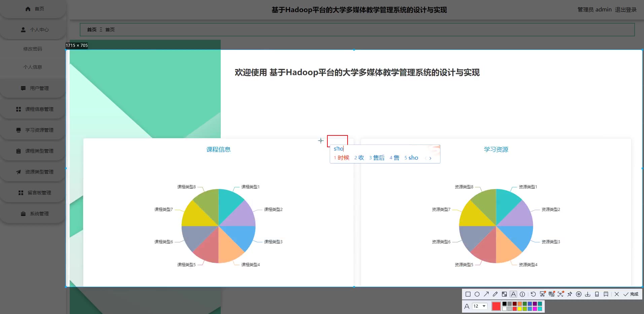Image resolution: width=644 pixels, height=314 pixels.
Task: Choose the dark green color swatch
Action: click(x=525, y=304)
